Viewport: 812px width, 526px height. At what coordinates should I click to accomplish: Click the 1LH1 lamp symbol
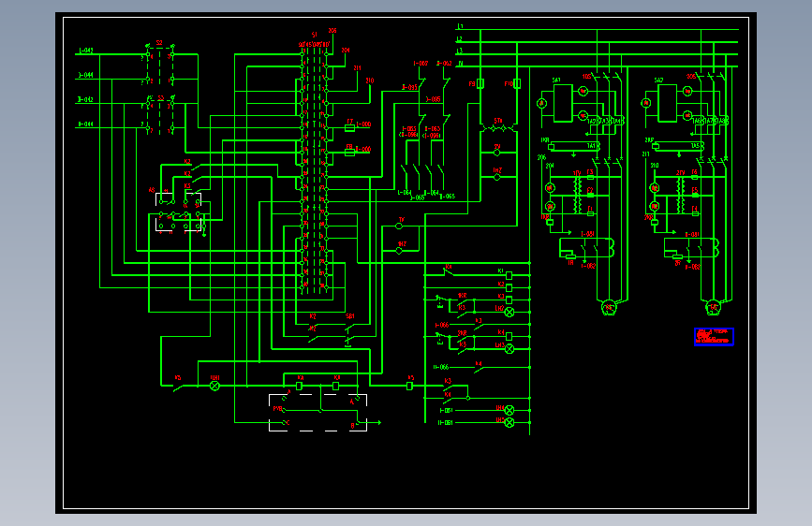[214, 386]
